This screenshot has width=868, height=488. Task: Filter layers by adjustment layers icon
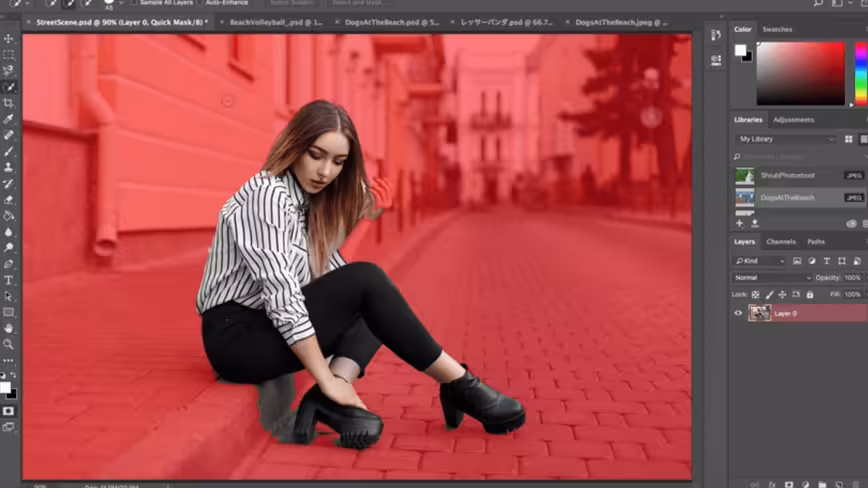(x=812, y=261)
